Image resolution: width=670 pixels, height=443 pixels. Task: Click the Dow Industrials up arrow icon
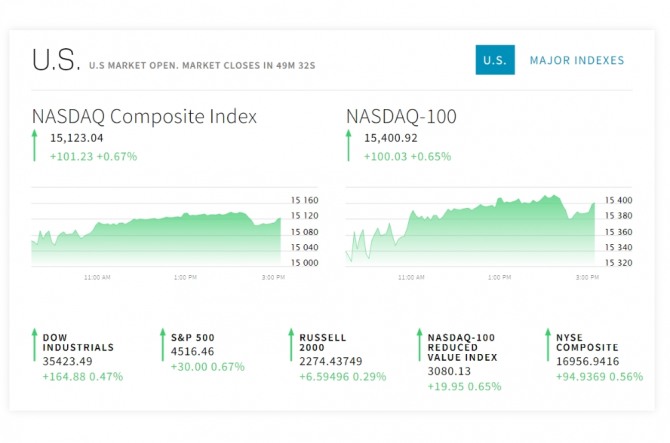[x=34, y=345]
